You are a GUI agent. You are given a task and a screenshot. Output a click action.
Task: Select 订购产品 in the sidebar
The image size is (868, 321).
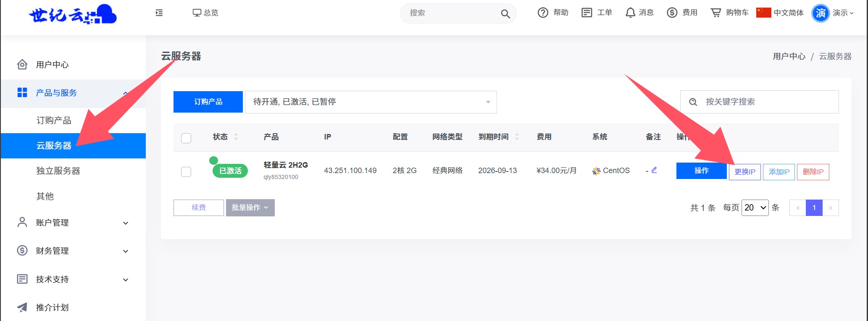pyautogui.click(x=54, y=121)
